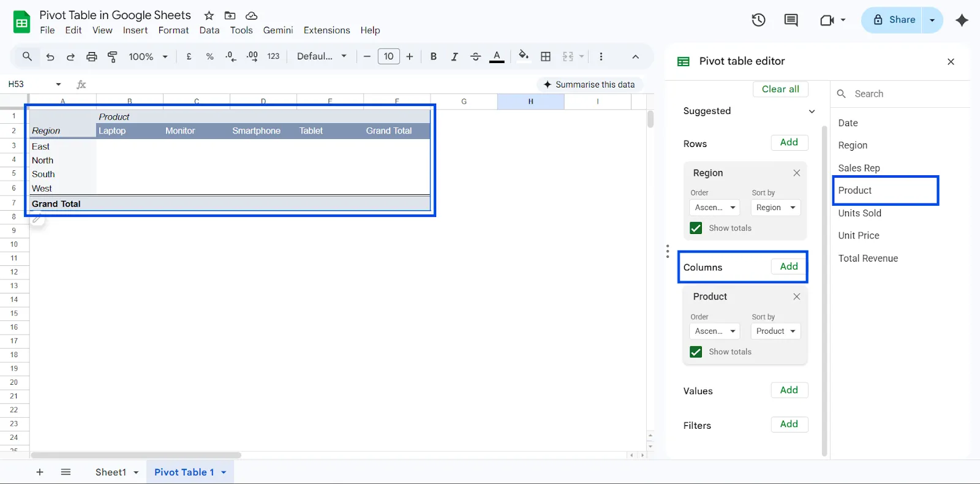Open the Google Sheets home icon
980x484 pixels.
[x=22, y=23]
